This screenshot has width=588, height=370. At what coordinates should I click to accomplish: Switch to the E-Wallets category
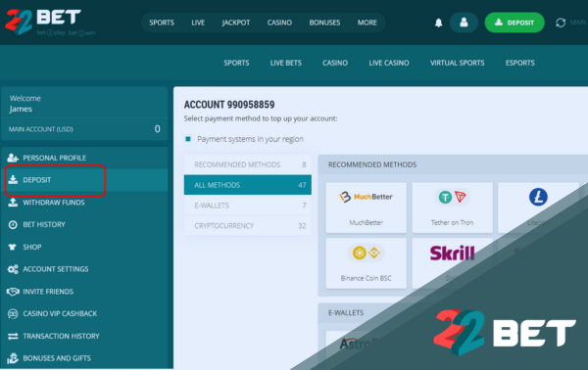pos(248,206)
